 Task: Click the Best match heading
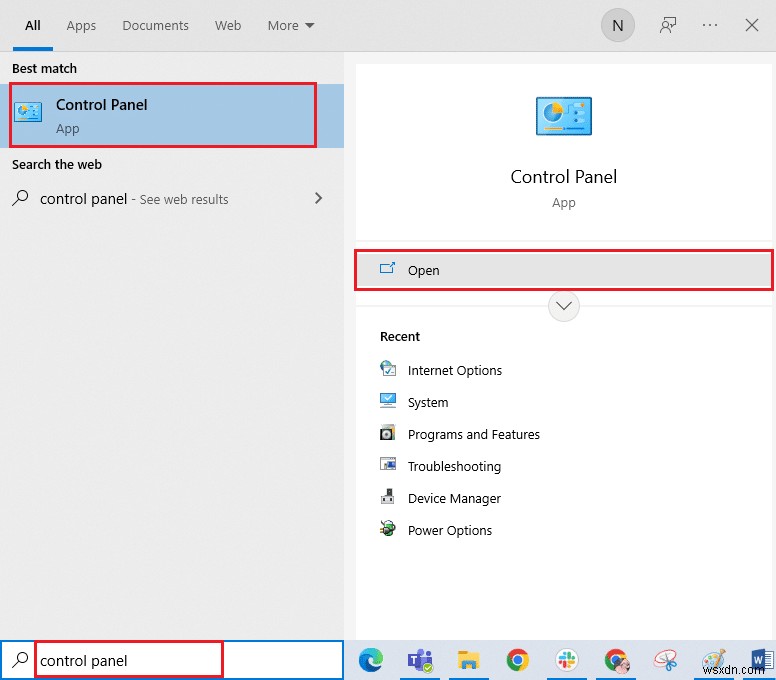45,69
